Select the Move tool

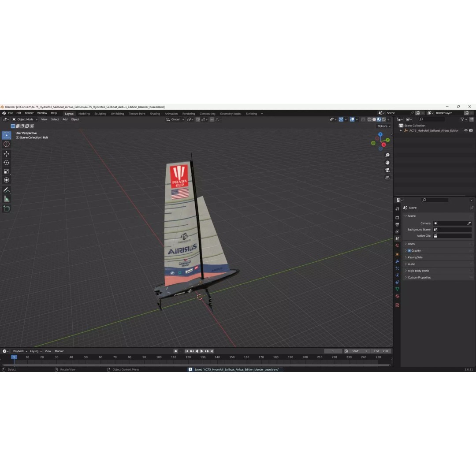[6, 154]
